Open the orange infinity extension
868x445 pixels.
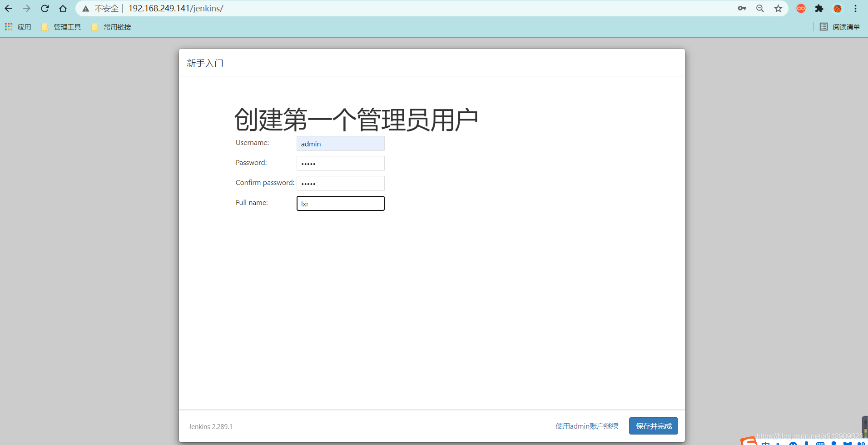(x=801, y=9)
